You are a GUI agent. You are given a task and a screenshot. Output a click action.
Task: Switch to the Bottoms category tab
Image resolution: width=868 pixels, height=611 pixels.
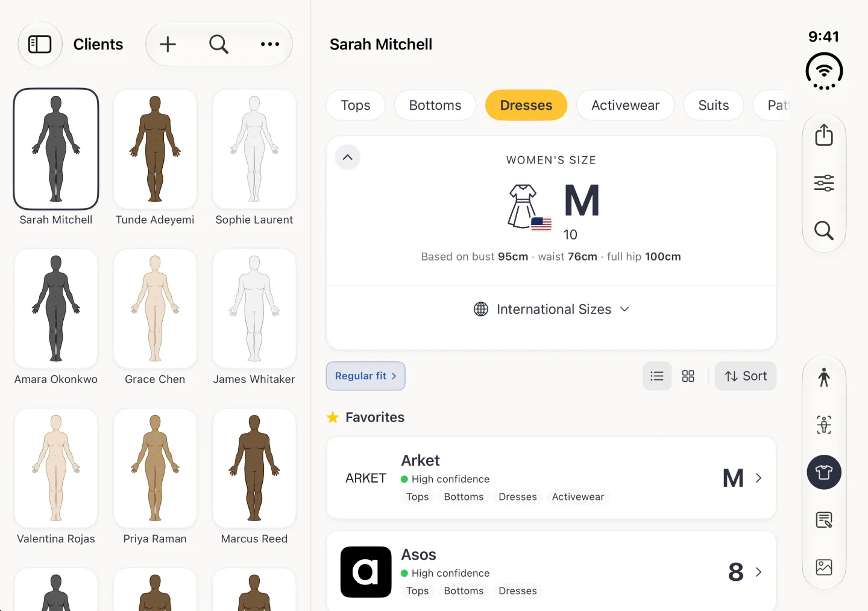click(435, 105)
